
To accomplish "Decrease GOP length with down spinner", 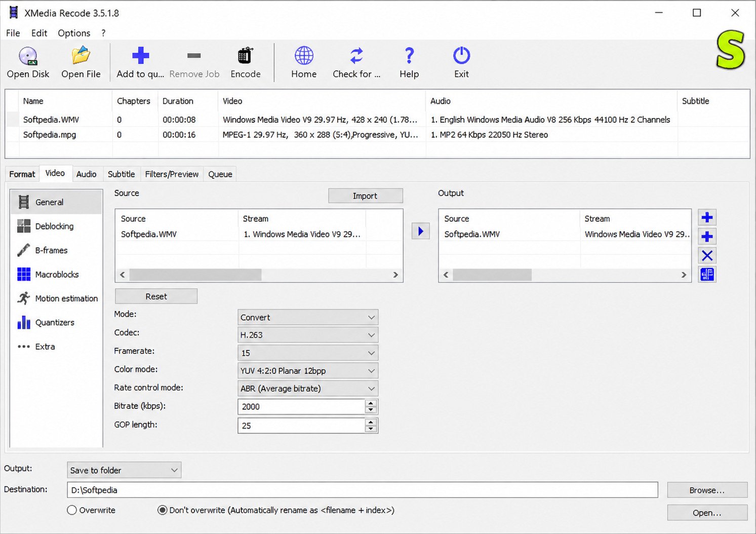I will click(x=371, y=429).
